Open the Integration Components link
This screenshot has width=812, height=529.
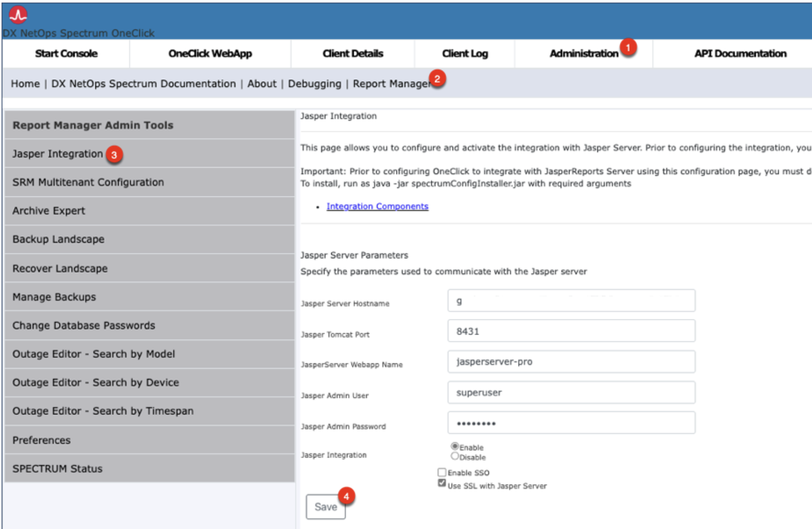pyautogui.click(x=377, y=206)
